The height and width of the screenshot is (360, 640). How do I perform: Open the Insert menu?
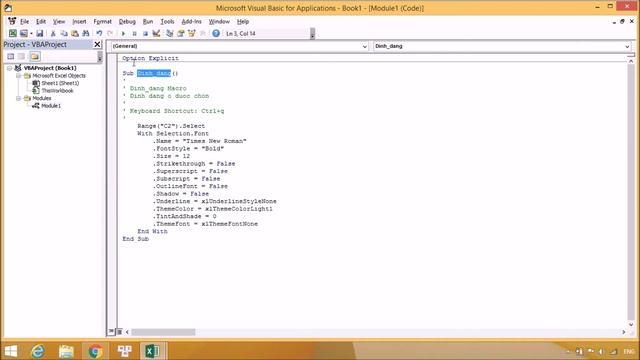click(x=79, y=22)
